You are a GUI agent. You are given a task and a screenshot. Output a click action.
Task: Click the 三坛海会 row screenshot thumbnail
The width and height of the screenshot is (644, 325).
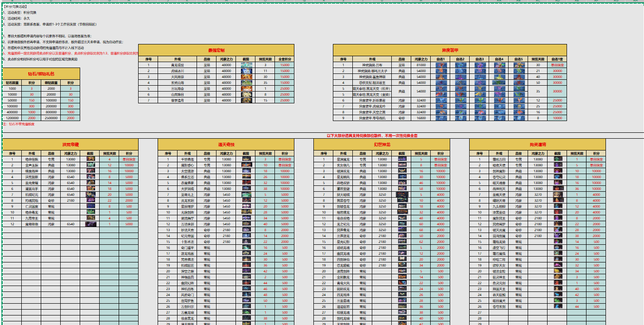[x=246, y=88]
